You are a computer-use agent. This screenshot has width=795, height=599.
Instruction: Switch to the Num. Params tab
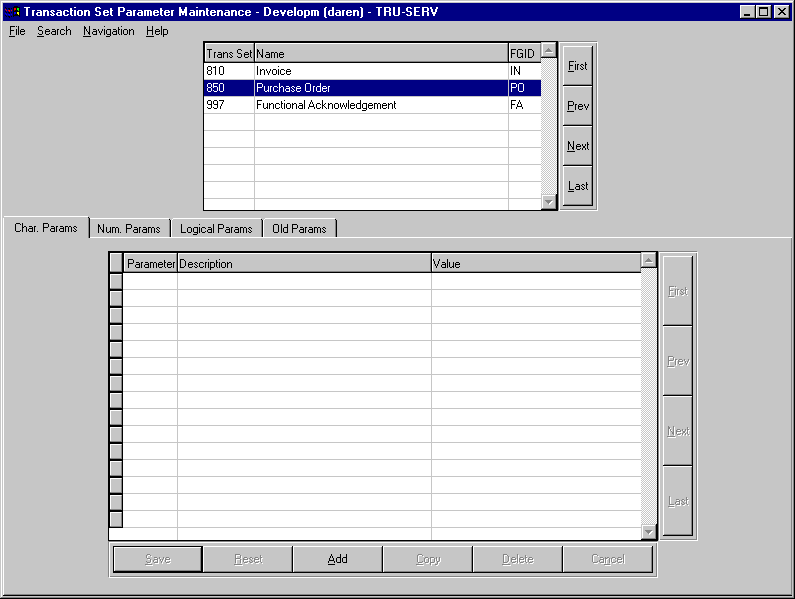tap(129, 229)
